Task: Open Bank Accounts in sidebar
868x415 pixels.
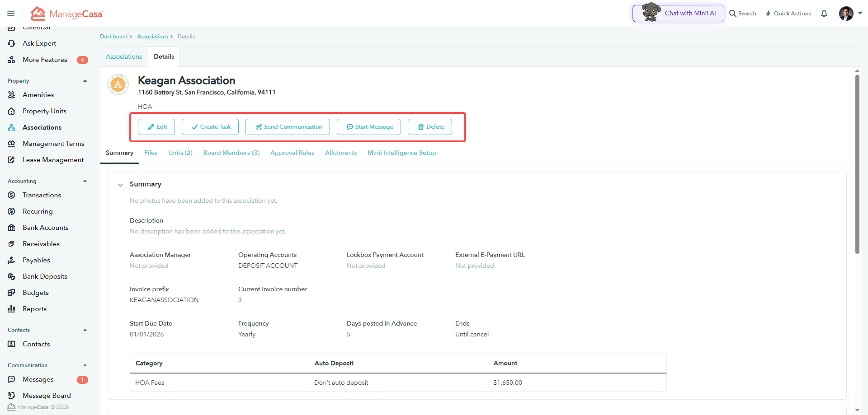Action: pos(45,228)
